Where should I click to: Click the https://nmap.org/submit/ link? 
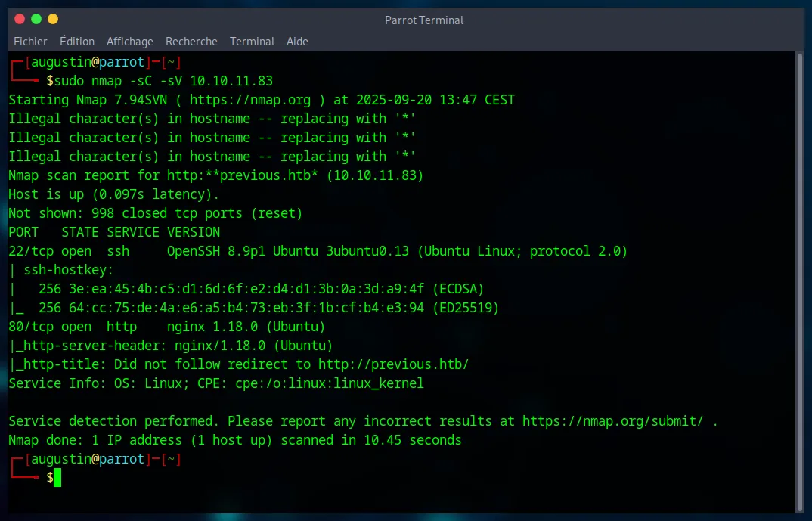point(612,421)
